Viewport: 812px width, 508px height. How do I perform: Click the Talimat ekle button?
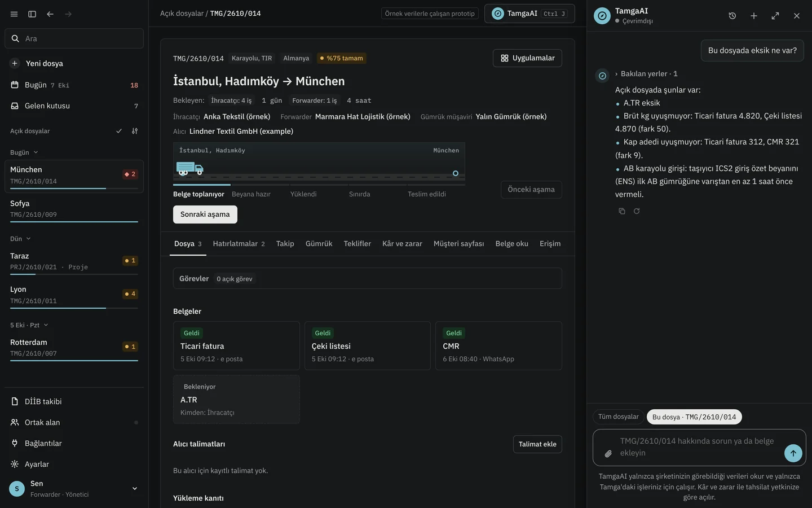537,444
